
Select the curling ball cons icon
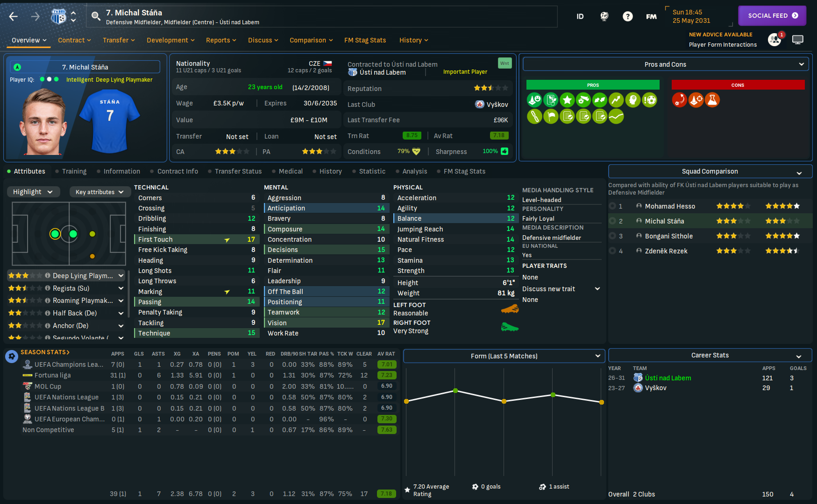680,100
